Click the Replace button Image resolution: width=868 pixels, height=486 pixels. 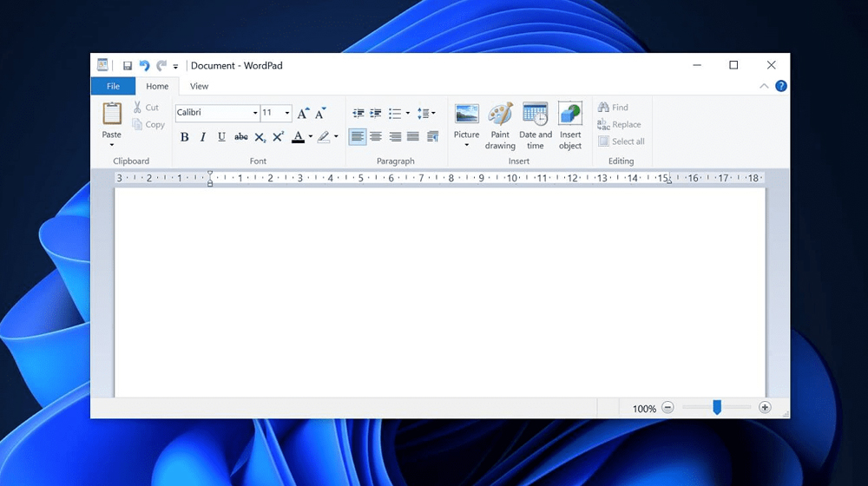619,125
